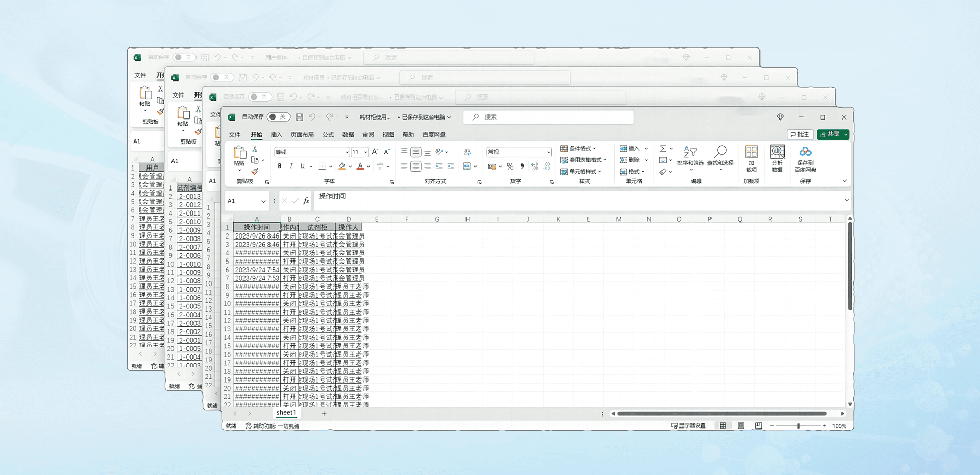Viewport: 980px width, 475px height.
Task: Click the Fill down icon in the editing group
Action: tap(663, 160)
